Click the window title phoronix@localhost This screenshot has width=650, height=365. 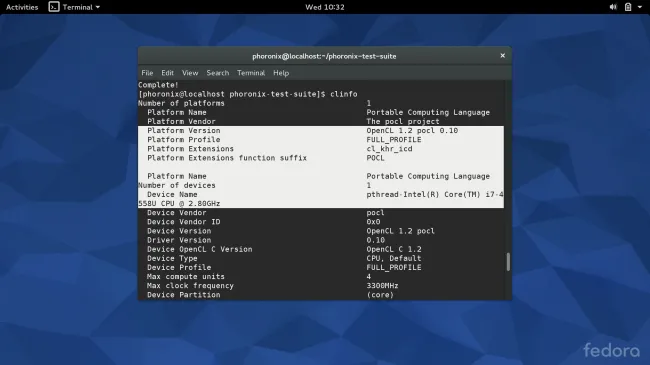pyautogui.click(x=324, y=56)
